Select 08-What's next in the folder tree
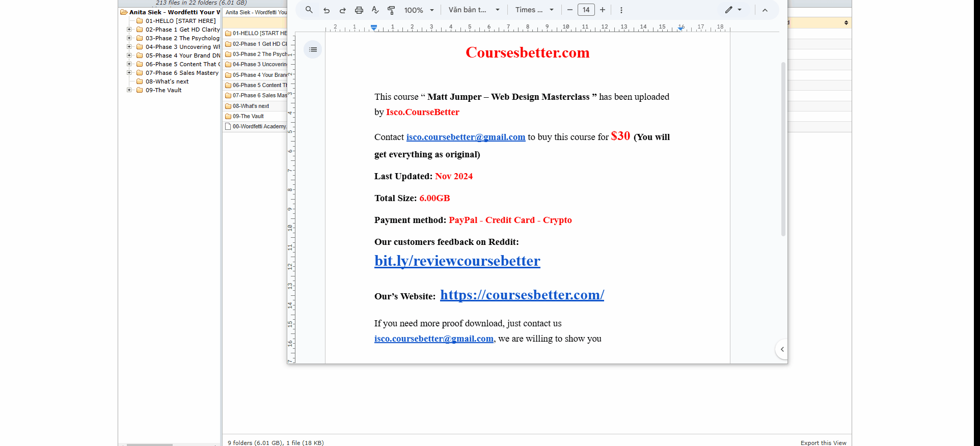 click(167, 81)
